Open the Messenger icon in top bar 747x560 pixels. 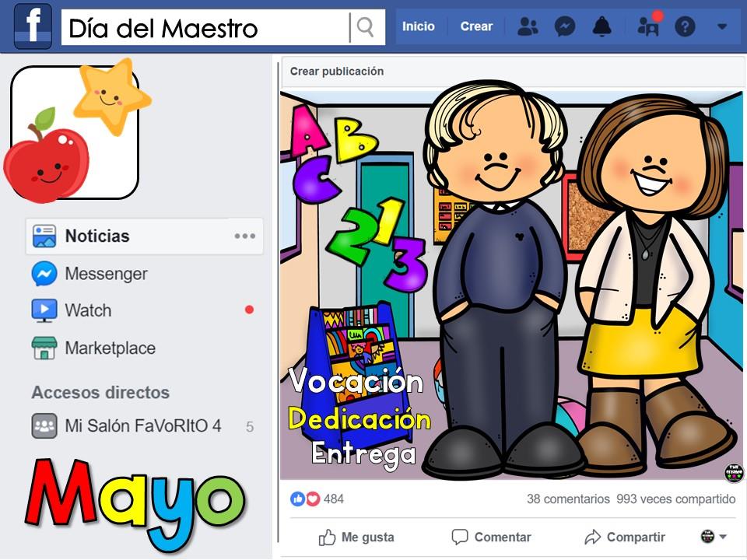click(565, 26)
